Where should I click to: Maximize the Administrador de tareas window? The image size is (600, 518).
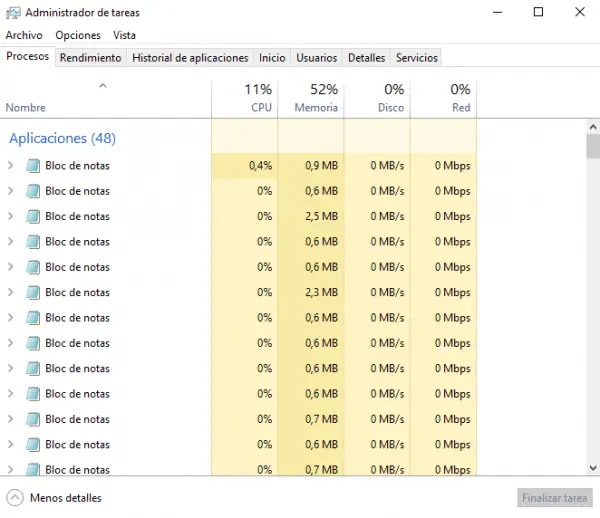(538, 12)
